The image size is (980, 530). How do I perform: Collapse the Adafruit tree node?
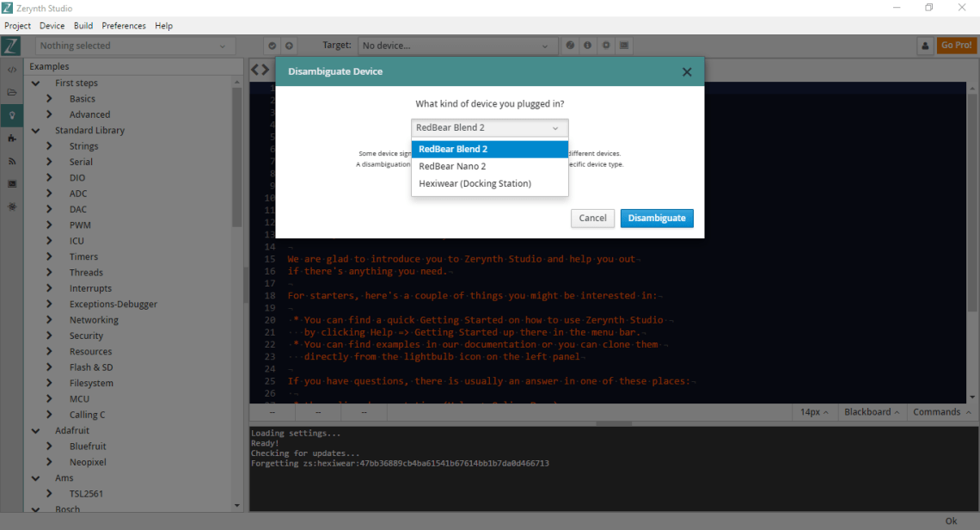(35, 430)
